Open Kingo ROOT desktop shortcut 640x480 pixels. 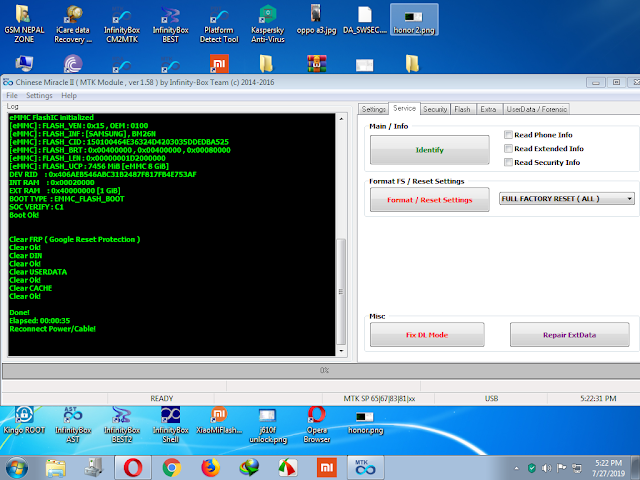pos(24,420)
